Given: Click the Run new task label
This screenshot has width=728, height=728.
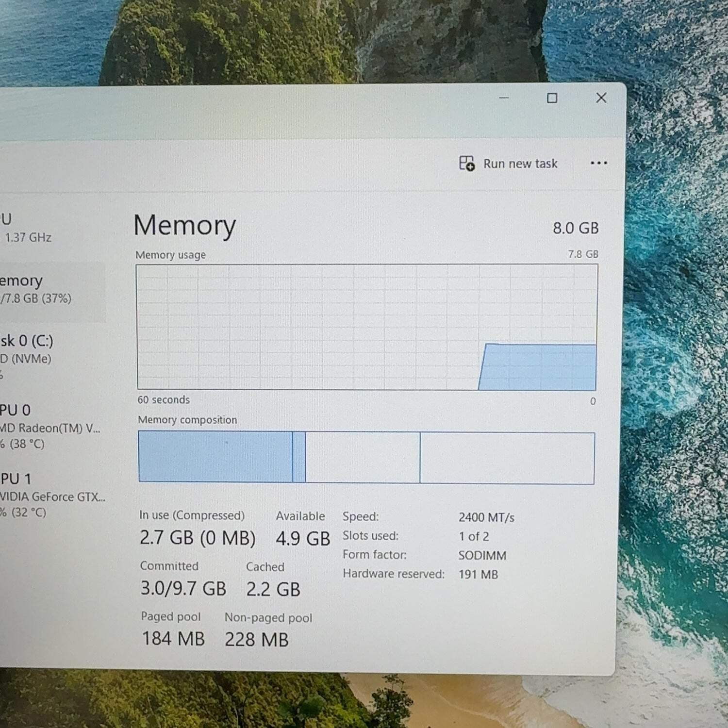Looking at the screenshot, I should [x=520, y=164].
